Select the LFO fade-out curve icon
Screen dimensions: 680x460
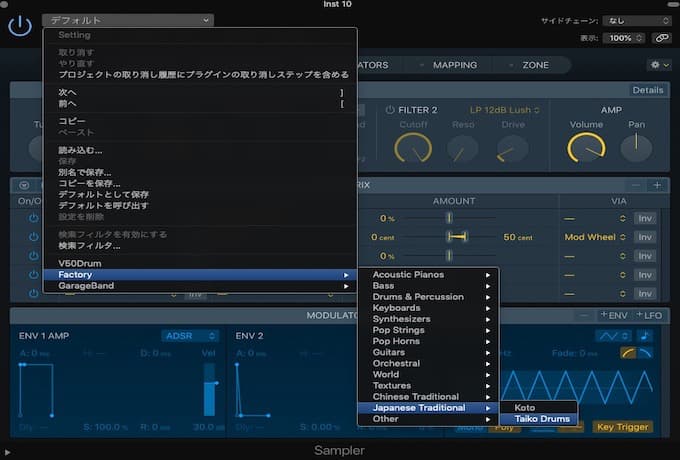click(x=645, y=353)
